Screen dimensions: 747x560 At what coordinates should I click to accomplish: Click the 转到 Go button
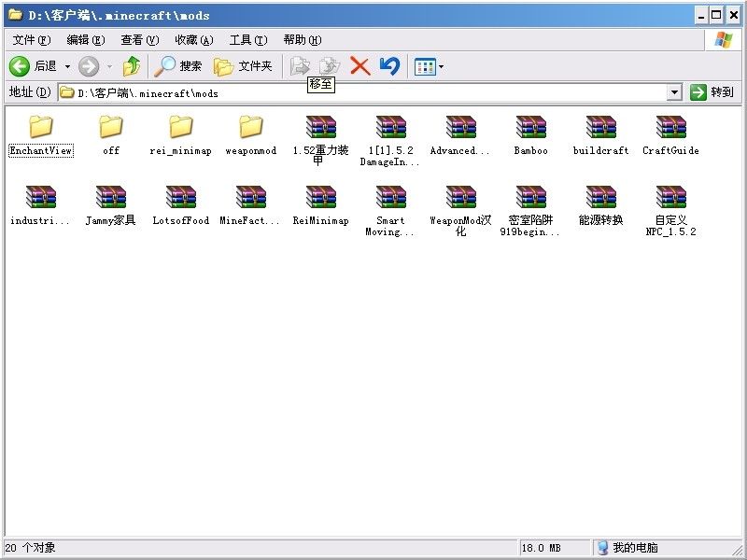click(712, 92)
